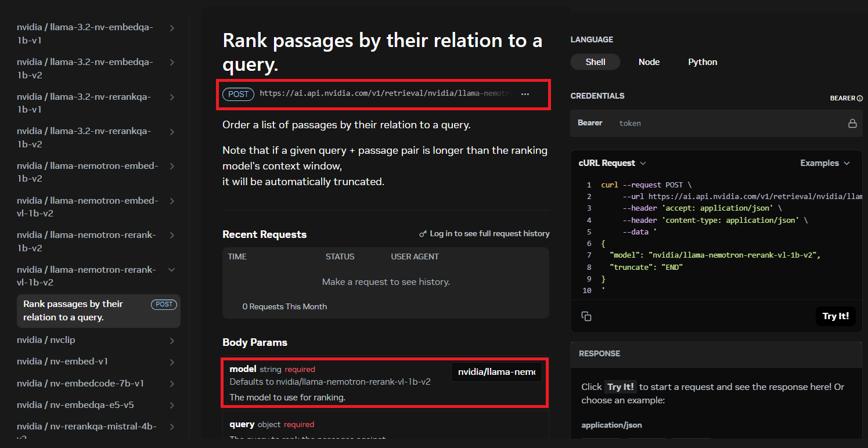The image size is (868, 448).
Task: Expand nvidia / nv-rerankqa-mistral-4b chevron
Action: pos(172,427)
